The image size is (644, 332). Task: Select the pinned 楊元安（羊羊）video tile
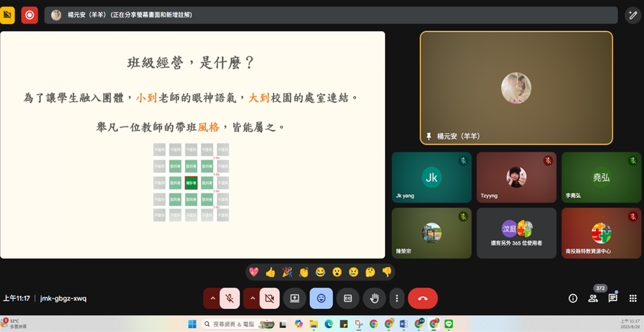tap(516, 88)
